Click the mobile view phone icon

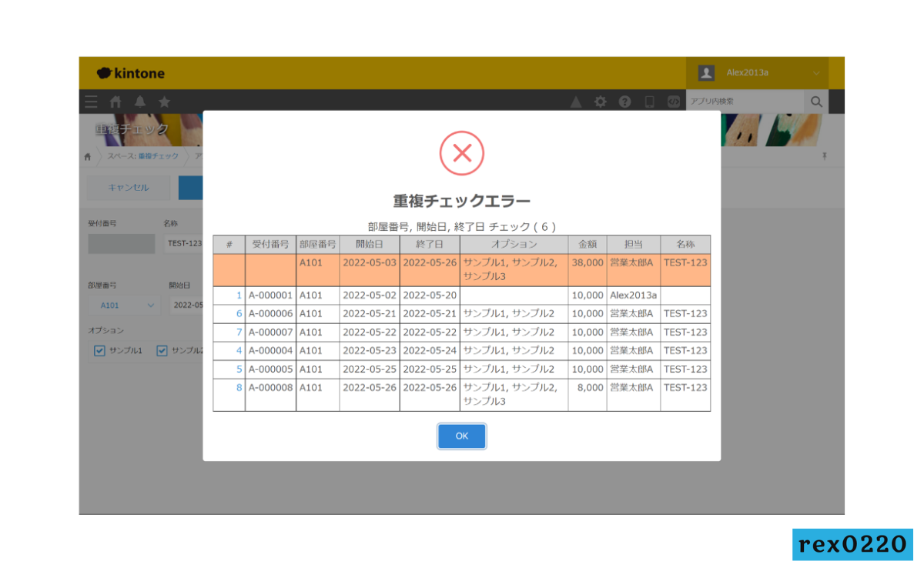tap(649, 102)
